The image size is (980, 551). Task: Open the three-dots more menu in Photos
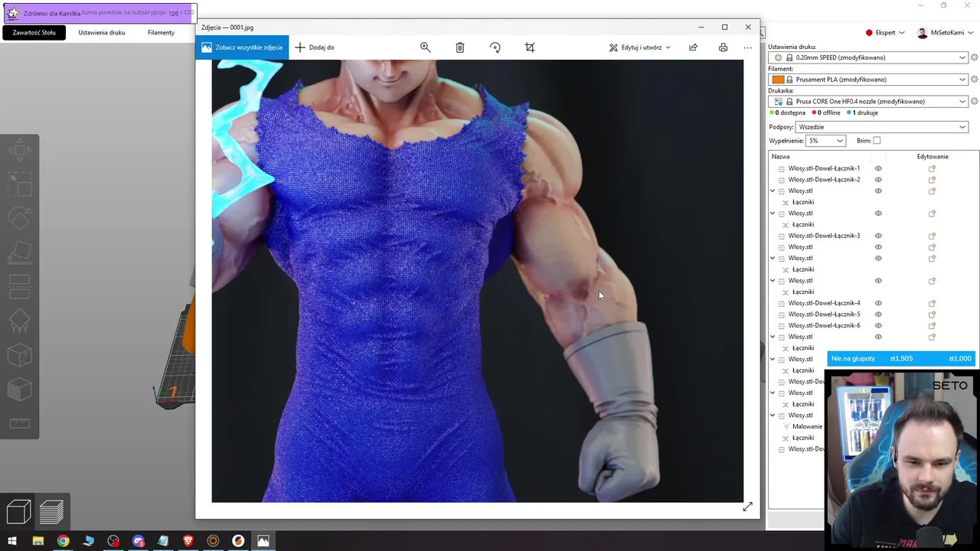(x=748, y=47)
